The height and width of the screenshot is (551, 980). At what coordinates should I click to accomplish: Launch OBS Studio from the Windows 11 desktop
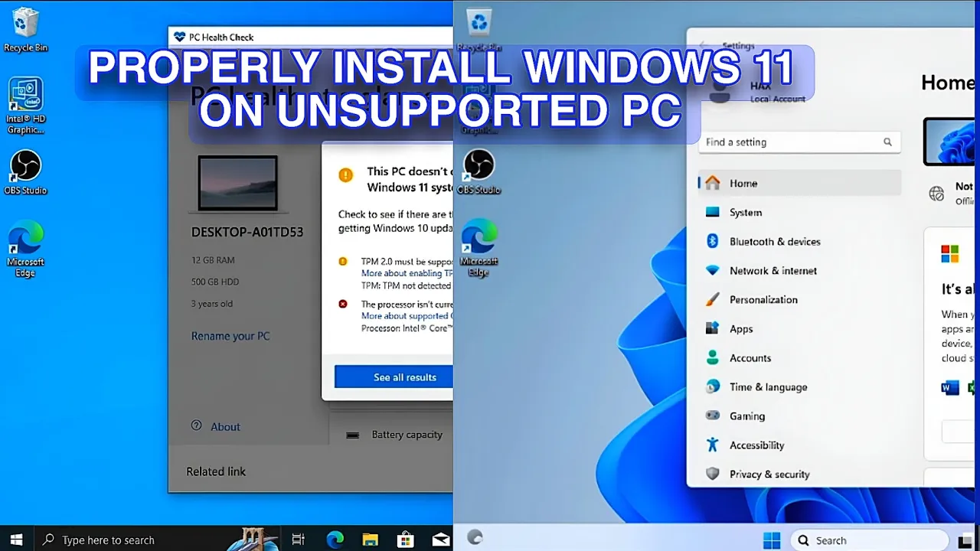479,172
